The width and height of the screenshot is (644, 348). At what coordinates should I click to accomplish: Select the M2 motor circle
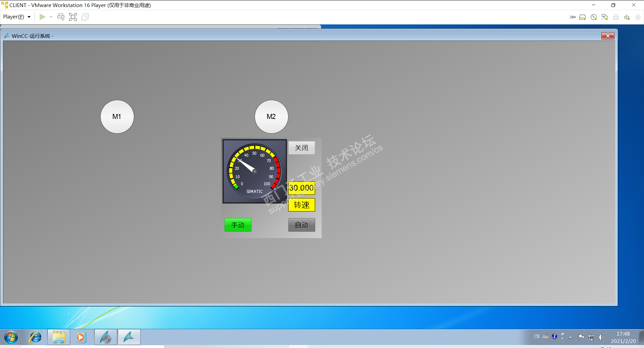pyautogui.click(x=271, y=117)
